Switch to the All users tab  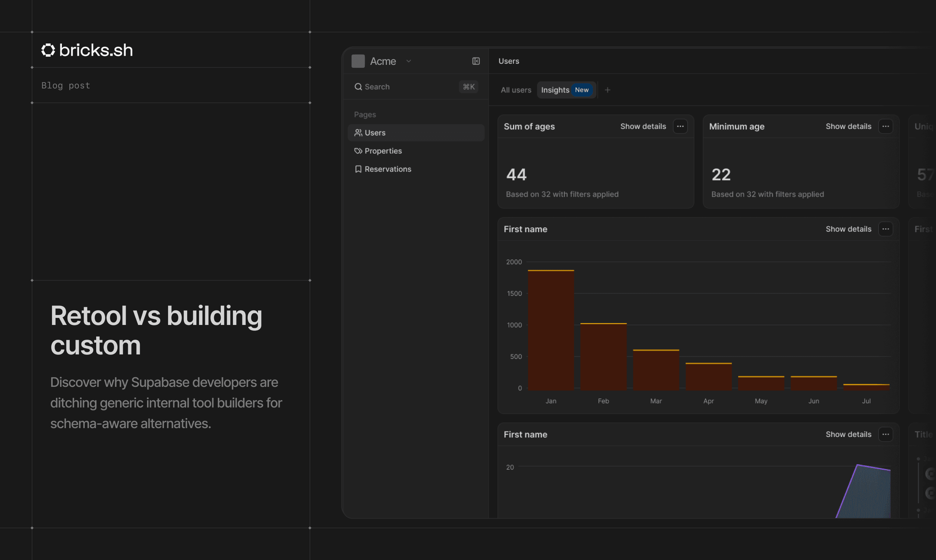tap(516, 90)
